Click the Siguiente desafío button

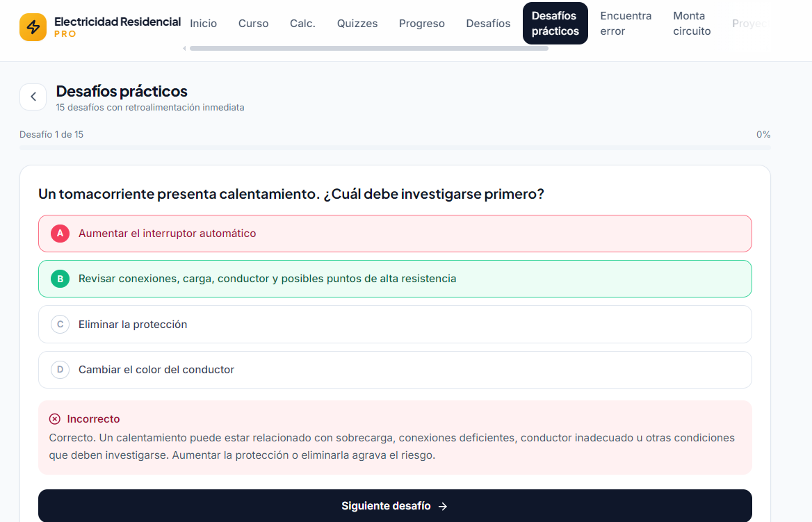pyautogui.click(x=395, y=506)
